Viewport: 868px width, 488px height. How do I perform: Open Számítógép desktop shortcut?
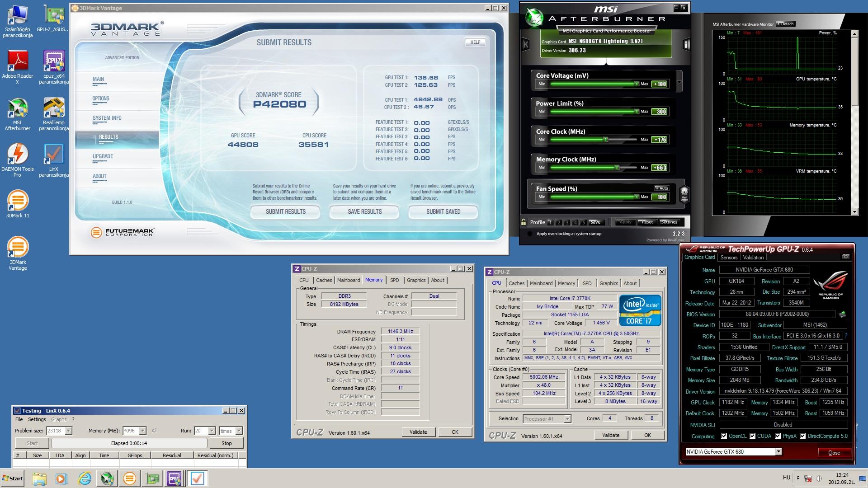(17, 20)
